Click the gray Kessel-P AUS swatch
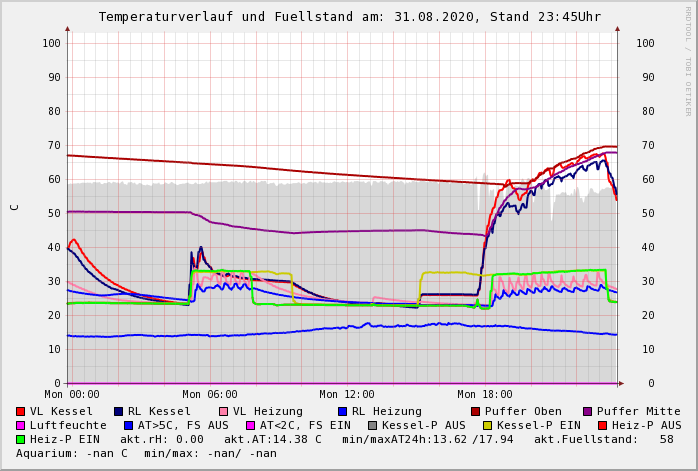This screenshot has height=471, width=698. pos(373,425)
